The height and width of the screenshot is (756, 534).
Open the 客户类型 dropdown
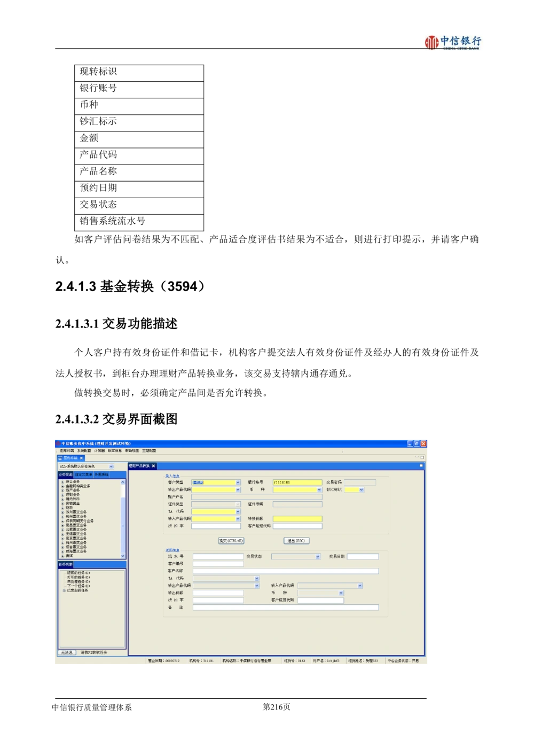coord(238,482)
